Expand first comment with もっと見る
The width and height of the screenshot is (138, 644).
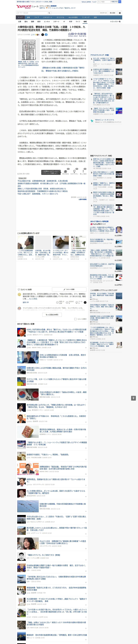[x=33, y=299]
